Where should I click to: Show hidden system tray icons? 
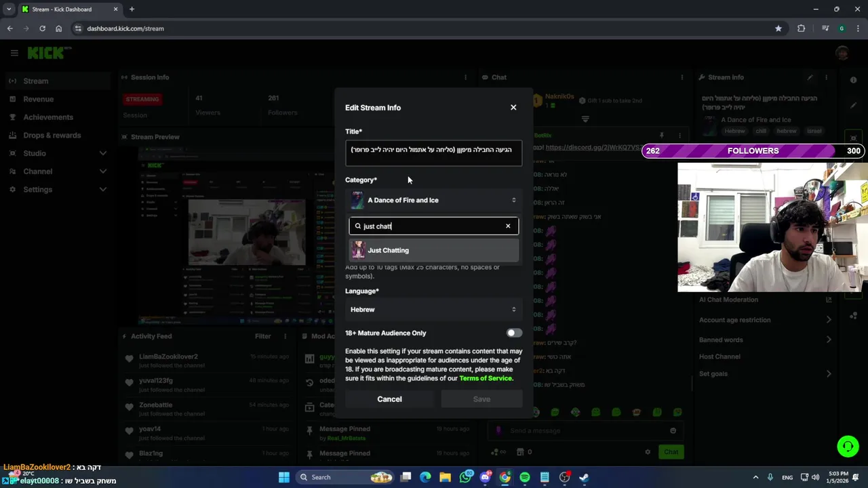[x=755, y=477]
